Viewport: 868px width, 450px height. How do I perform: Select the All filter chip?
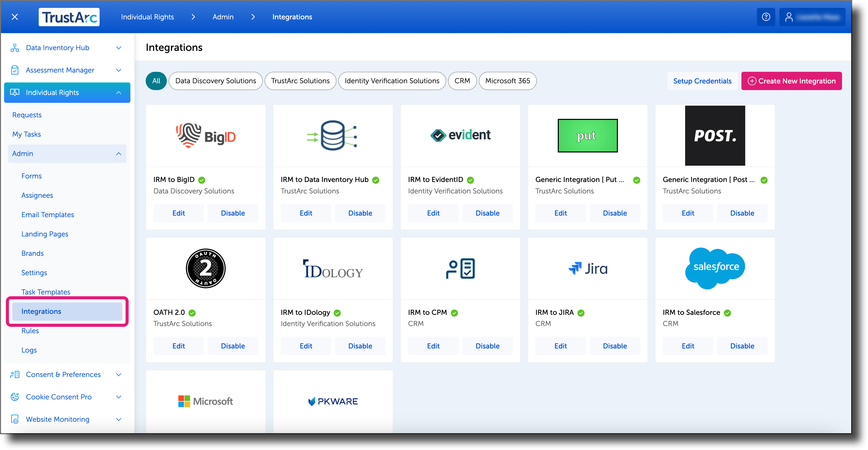(x=156, y=81)
